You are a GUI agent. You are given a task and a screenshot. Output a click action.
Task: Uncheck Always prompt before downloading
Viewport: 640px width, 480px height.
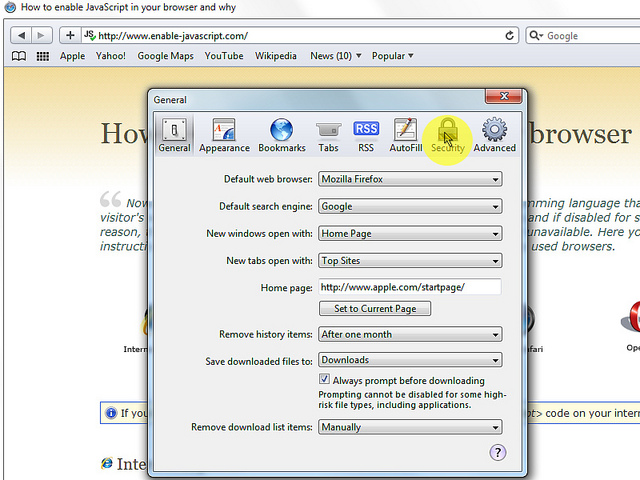click(325, 380)
